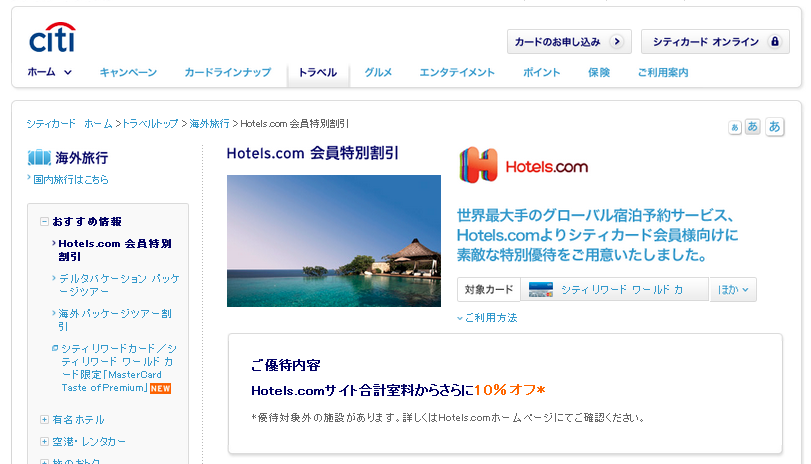Click the シティカード ホーム breadcrumb
Screen dimensions: 811x464
pos(69,124)
